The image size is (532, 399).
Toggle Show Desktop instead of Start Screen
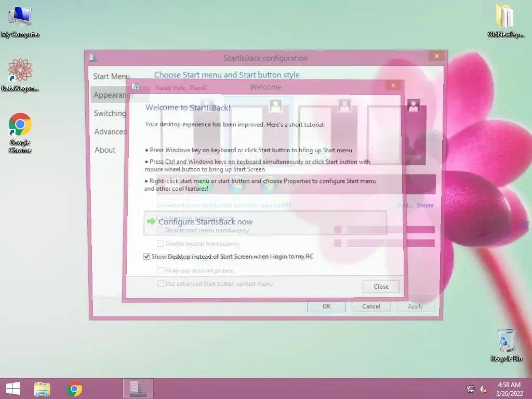146,257
